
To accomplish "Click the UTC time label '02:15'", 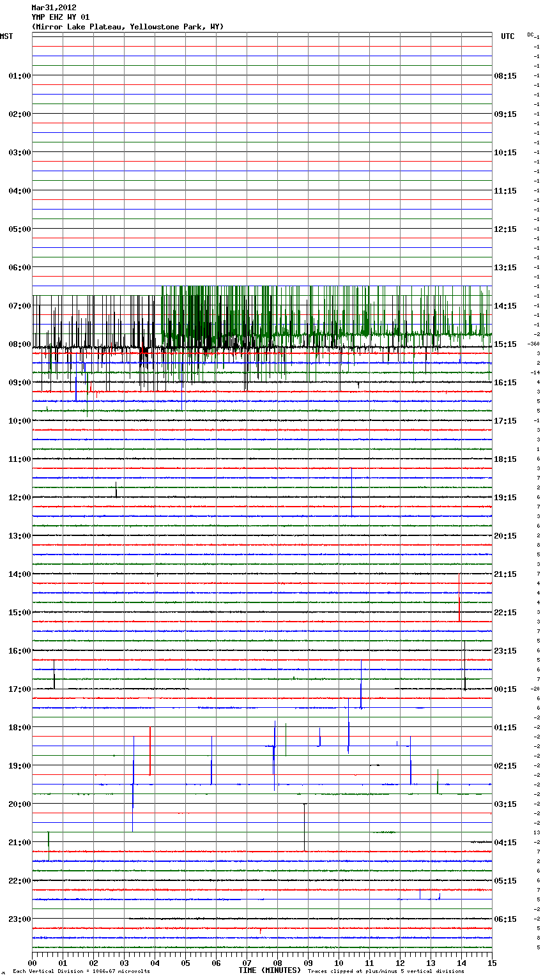I will pyautogui.click(x=505, y=766).
